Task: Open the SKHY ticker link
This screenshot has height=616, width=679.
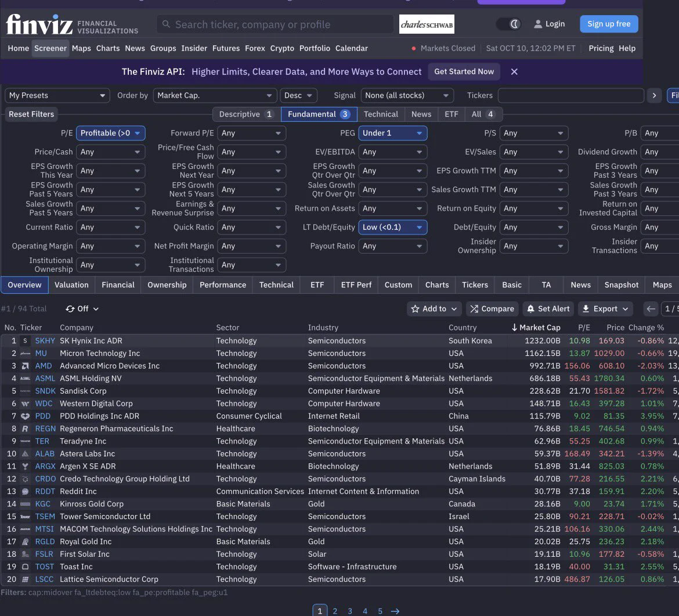Action: [45, 341]
